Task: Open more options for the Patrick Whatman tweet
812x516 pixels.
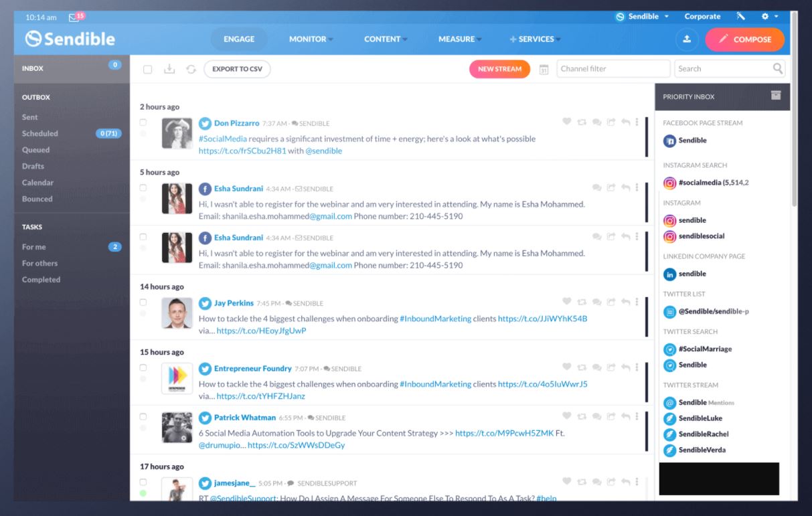Action: click(x=637, y=416)
